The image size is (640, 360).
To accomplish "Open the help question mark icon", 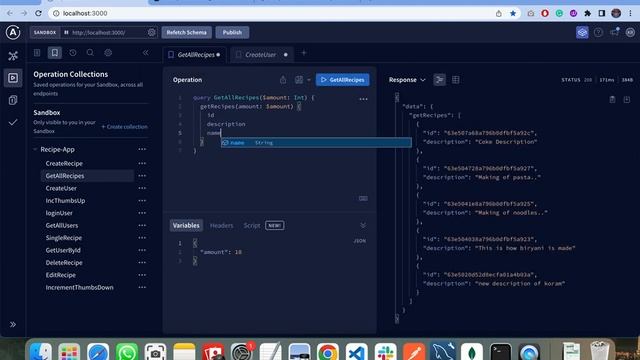I will [x=598, y=32].
